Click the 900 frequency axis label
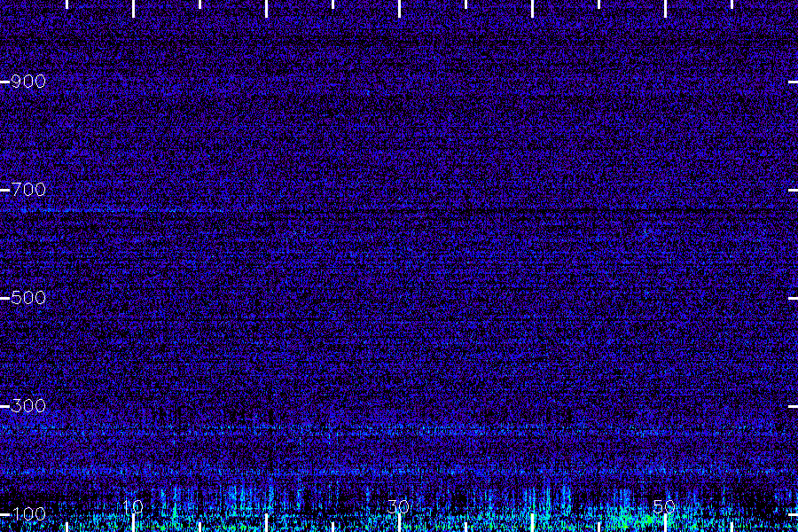This screenshot has height=532, width=798. [28, 82]
